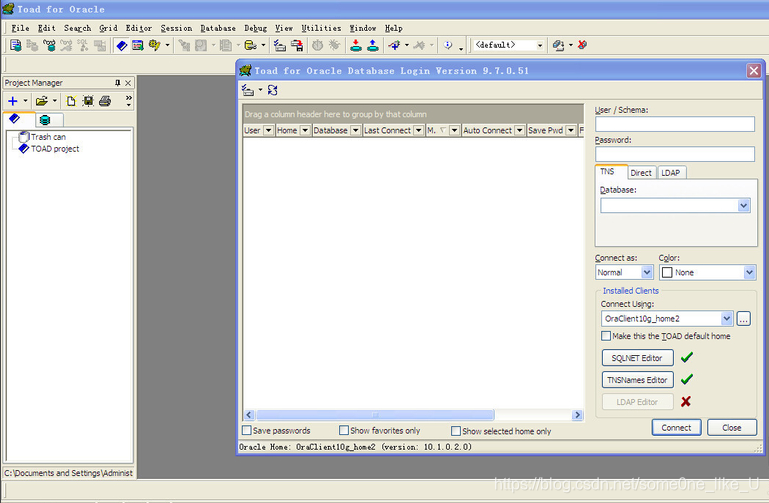
Task: Open the TNSNames Editor
Action: pos(637,380)
